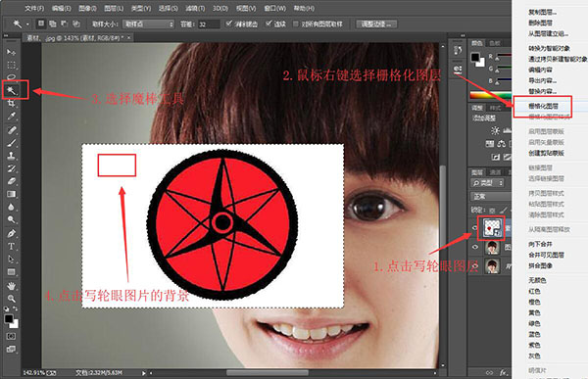Toggle the Contiguous (连续) checkbox

tap(269, 24)
